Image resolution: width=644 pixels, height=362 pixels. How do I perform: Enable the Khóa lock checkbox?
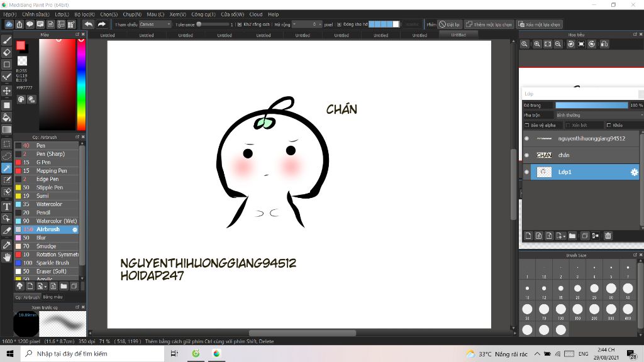pos(609,125)
